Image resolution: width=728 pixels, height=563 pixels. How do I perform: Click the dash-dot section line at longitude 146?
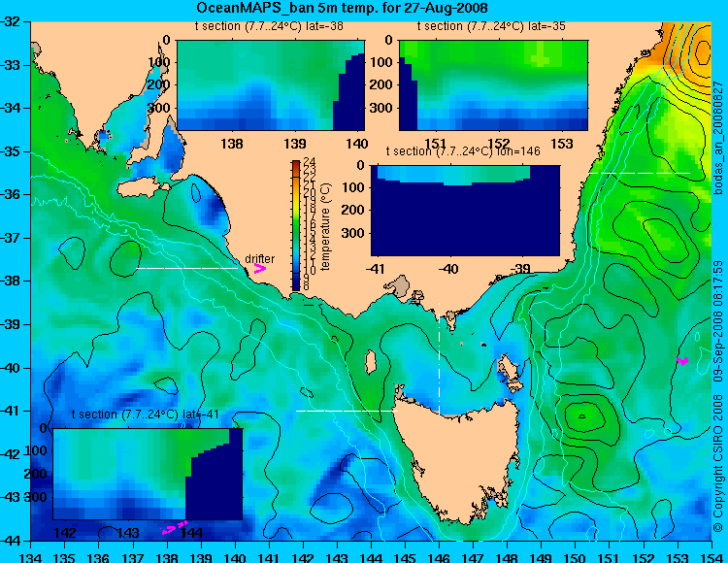tap(439, 359)
